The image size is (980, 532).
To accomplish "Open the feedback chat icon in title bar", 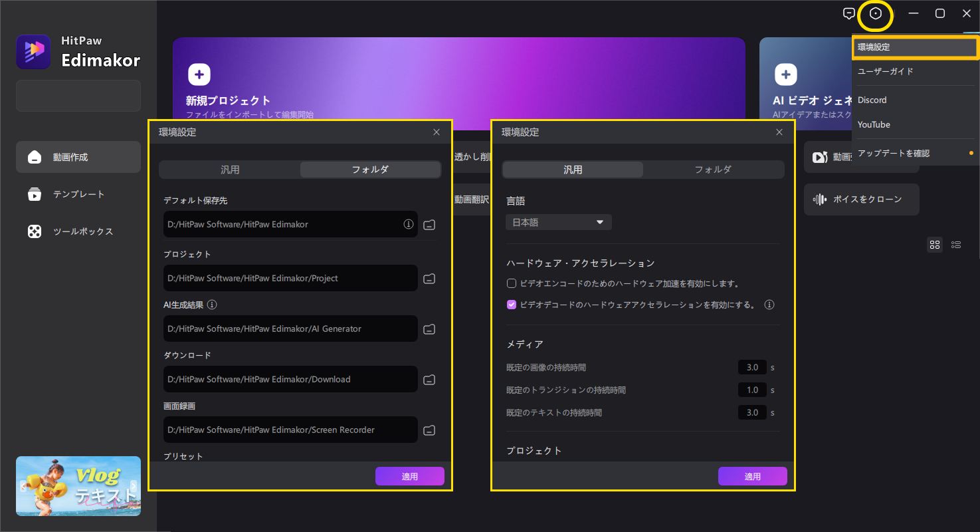I will [849, 13].
